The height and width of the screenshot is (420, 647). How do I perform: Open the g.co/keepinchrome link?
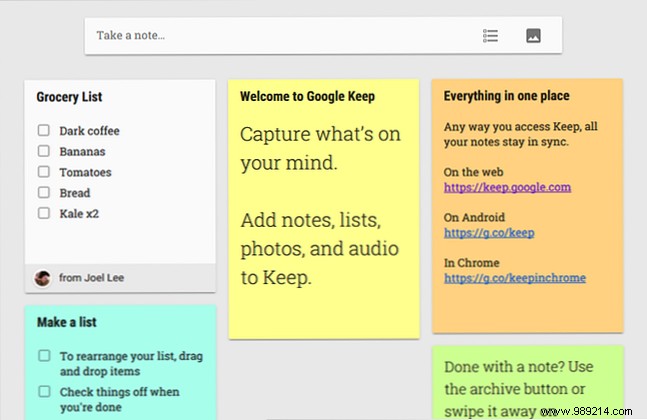point(515,278)
